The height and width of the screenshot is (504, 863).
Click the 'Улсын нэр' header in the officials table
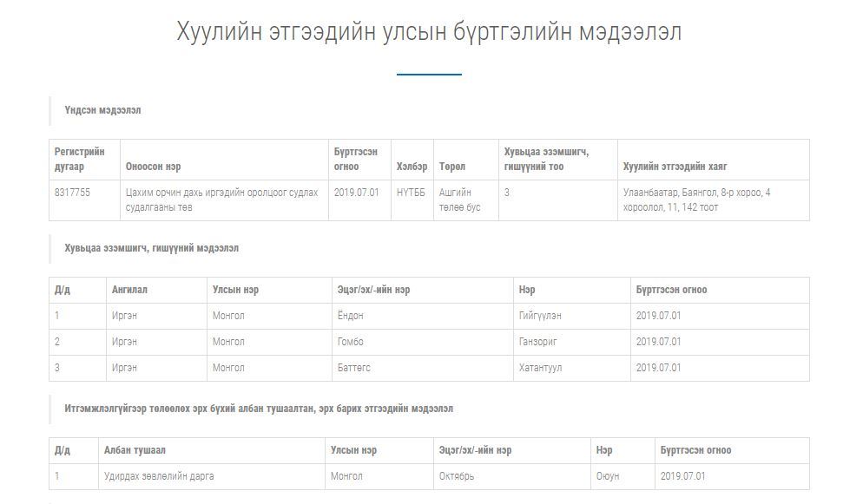pyautogui.click(x=353, y=450)
